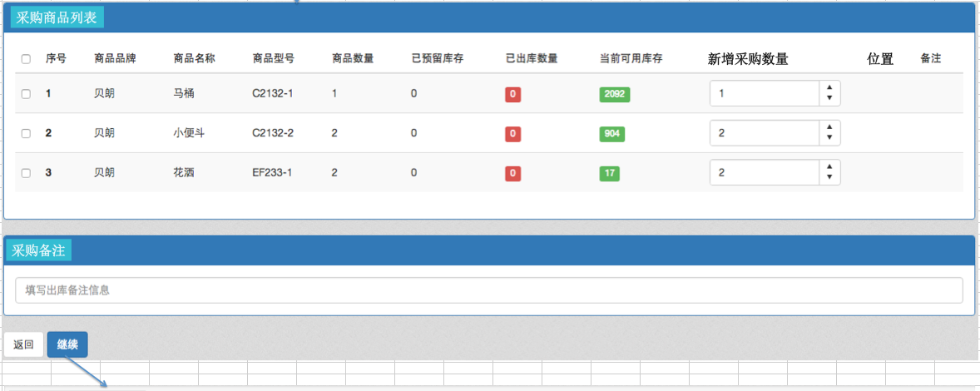Click the 已预留库存 value for 花洒
The width and height of the screenshot is (980, 391).
[413, 173]
